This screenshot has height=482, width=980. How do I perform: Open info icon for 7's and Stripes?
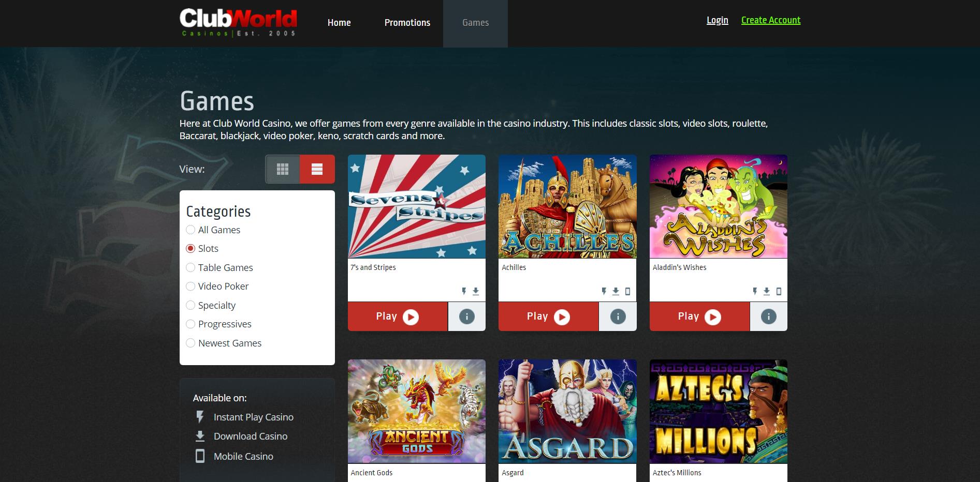tap(466, 317)
